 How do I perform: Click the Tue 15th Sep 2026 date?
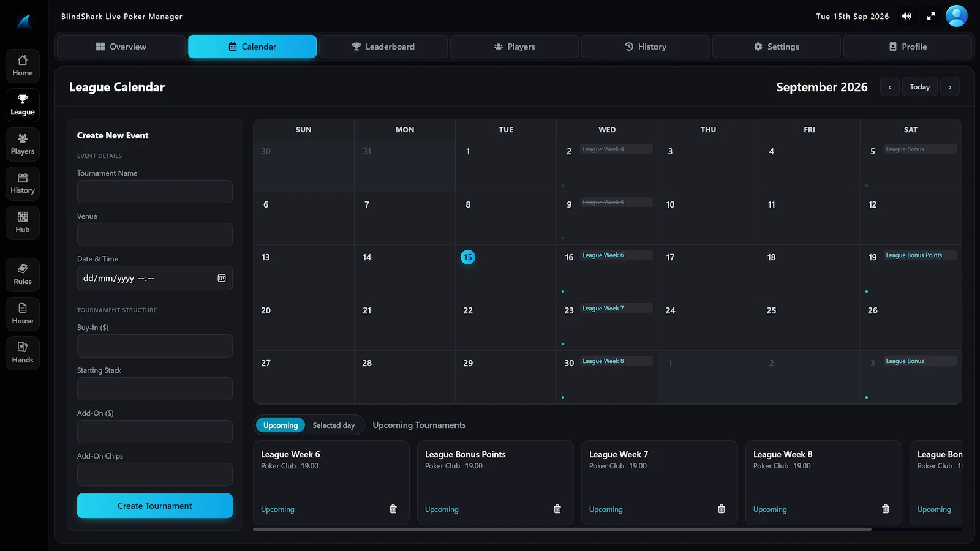853,17
